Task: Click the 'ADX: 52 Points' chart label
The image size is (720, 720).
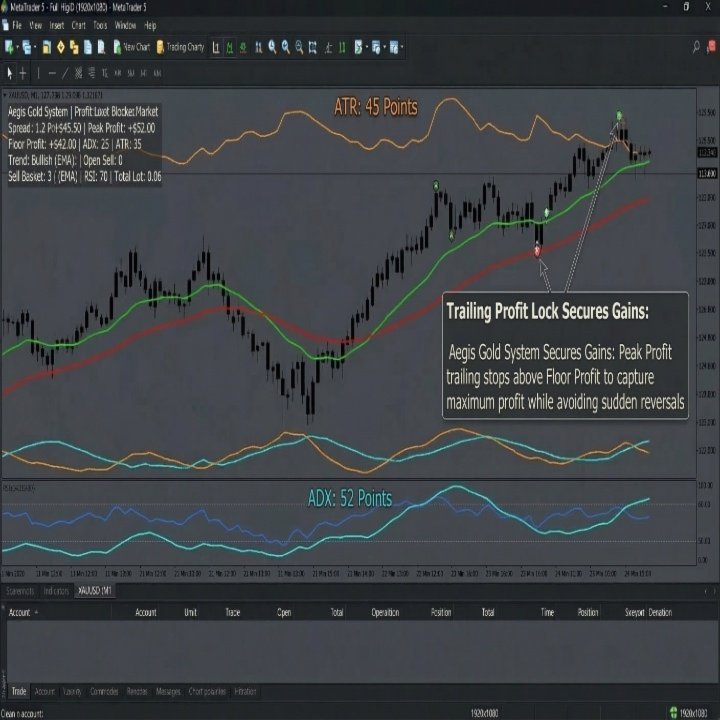Action: point(349,498)
